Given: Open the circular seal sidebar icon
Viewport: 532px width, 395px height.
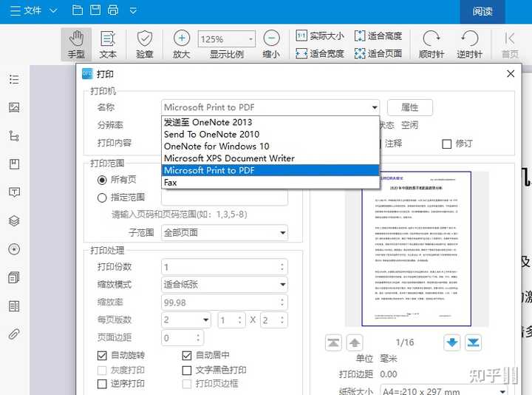Looking at the screenshot, I should [x=14, y=249].
